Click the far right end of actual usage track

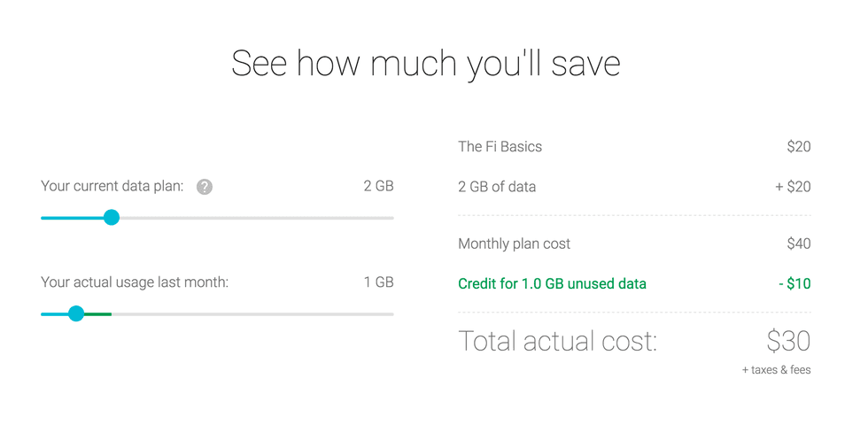coord(391,313)
